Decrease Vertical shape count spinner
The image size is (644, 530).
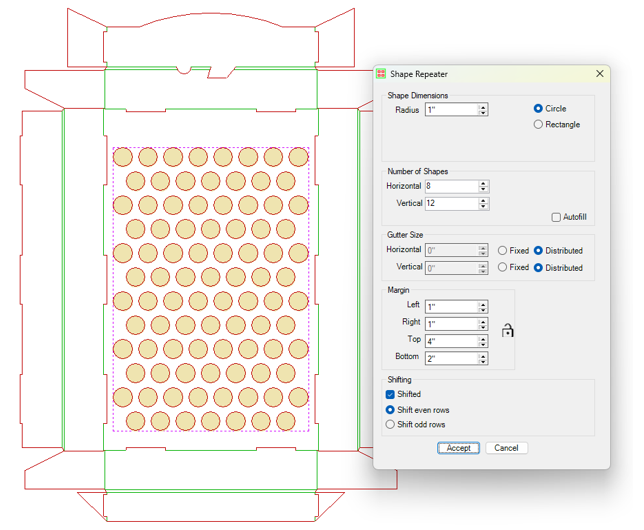483,206
